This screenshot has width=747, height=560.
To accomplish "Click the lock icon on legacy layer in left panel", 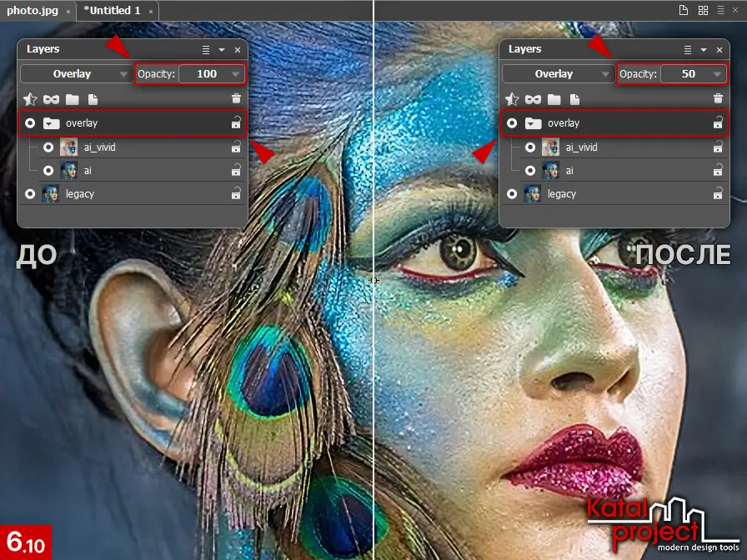I will [236, 194].
